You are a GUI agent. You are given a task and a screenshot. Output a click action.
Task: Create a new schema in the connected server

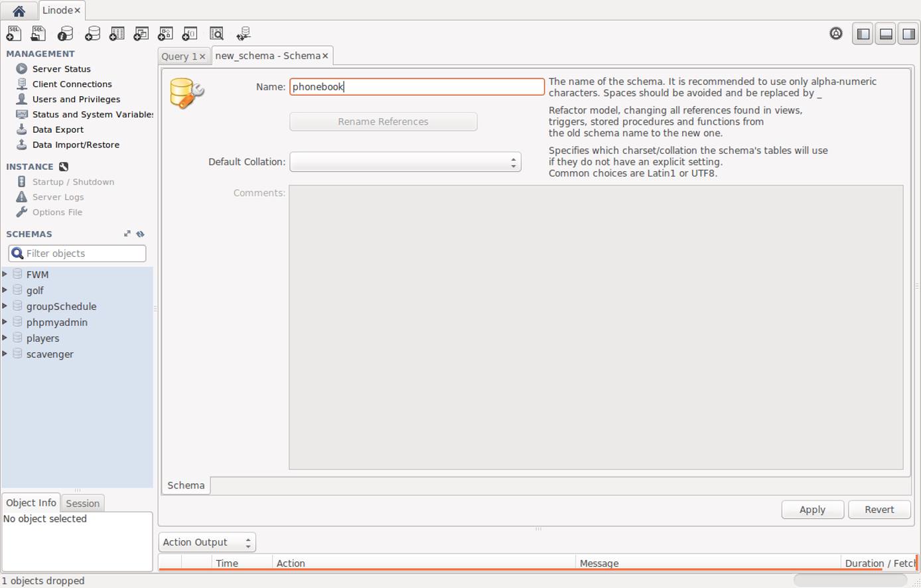click(x=92, y=33)
